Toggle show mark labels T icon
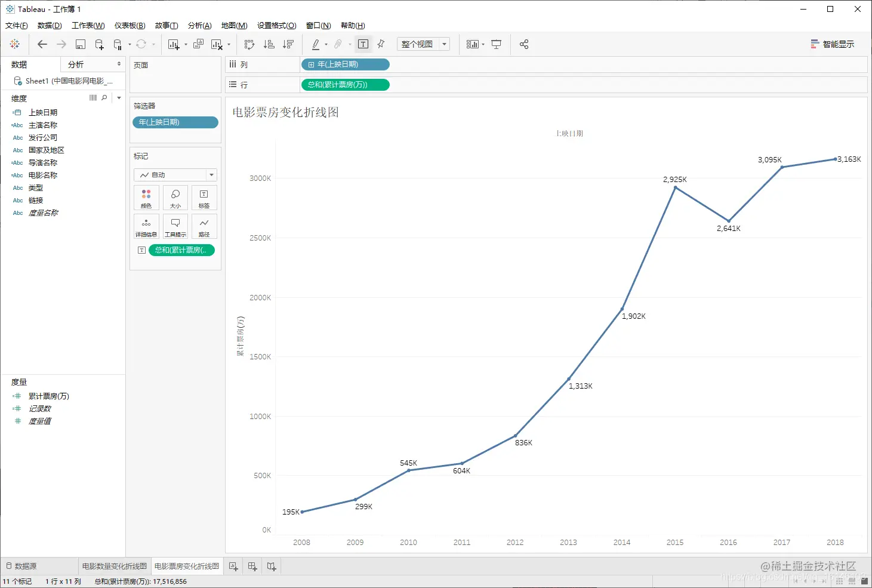 point(363,44)
